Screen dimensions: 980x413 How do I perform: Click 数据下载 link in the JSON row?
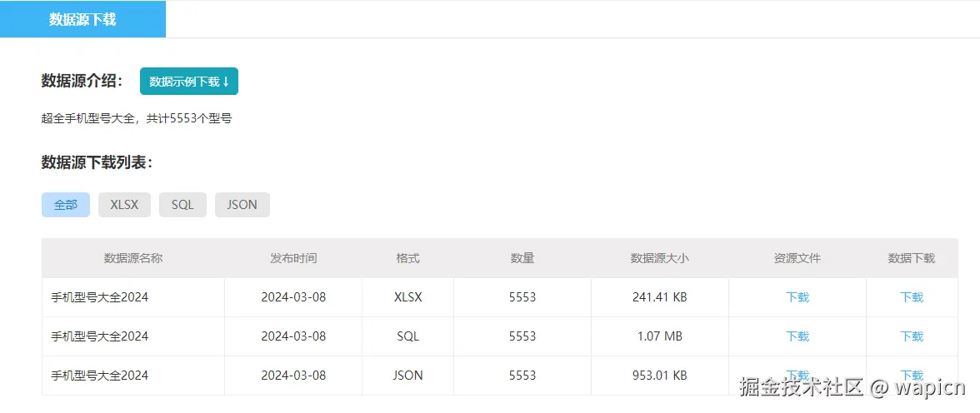coord(912,375)
